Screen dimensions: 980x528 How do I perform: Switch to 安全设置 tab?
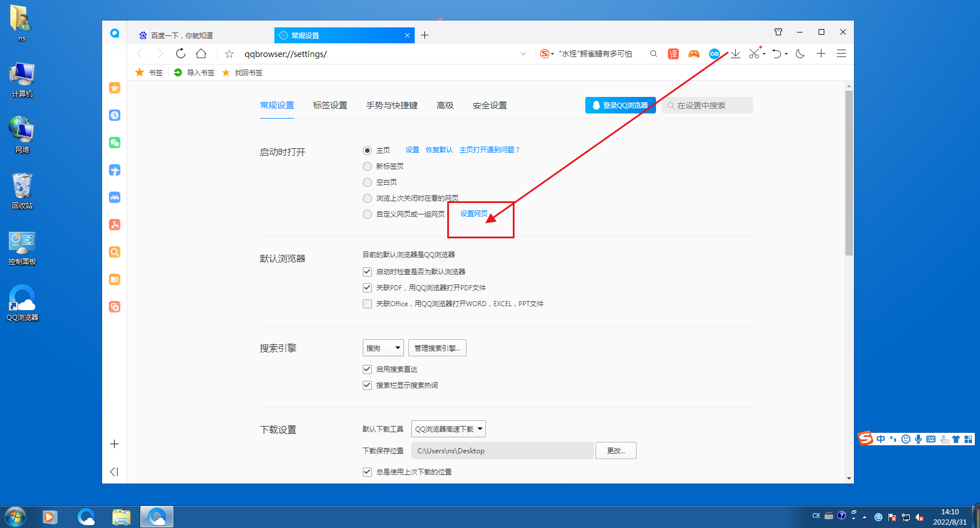point(490,105)
